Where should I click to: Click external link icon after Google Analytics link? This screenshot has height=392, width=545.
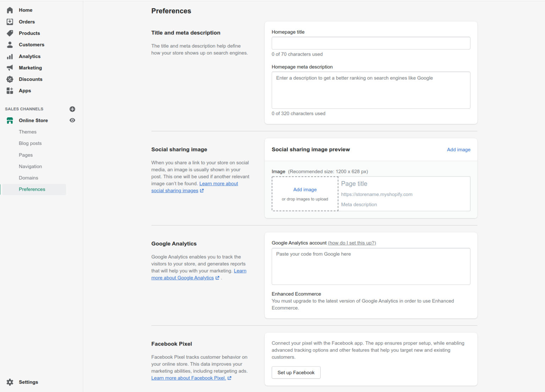pyautogui.click(x=218, y=278)
